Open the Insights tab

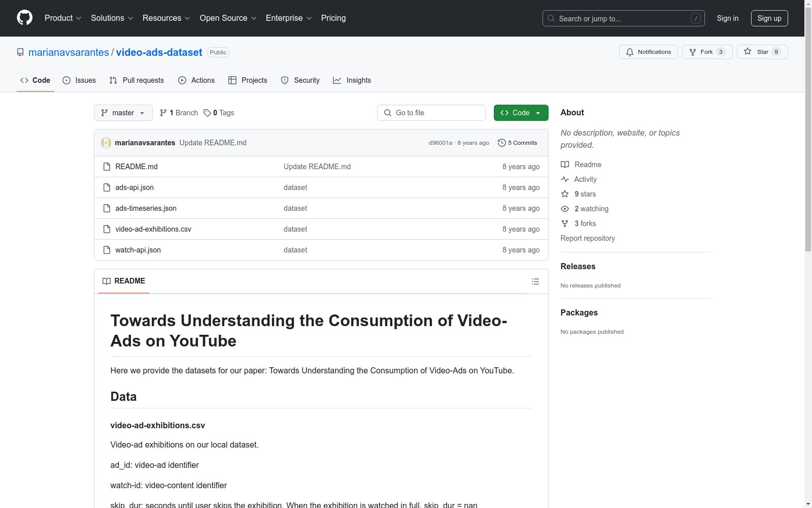click(352, 80)
